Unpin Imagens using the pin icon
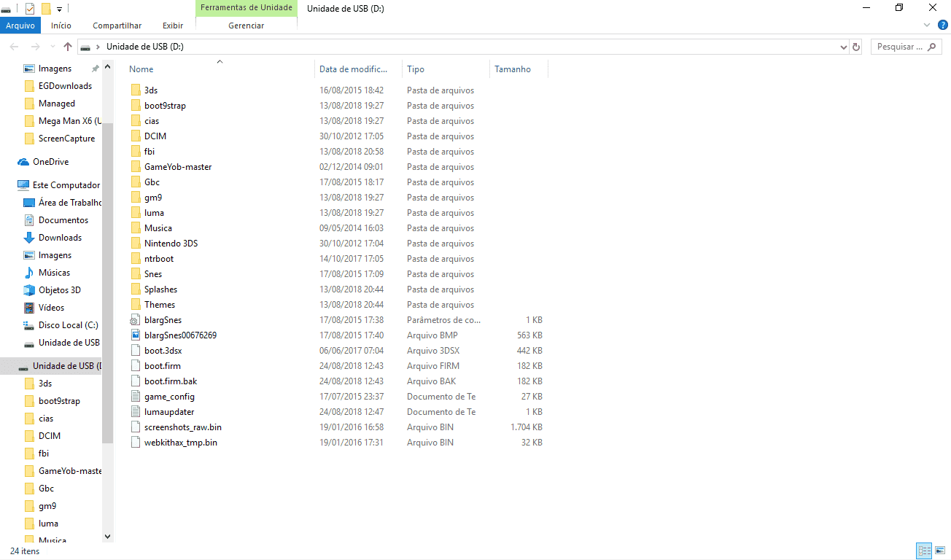This screenshot has width=951, height=560. pos(95,69)
